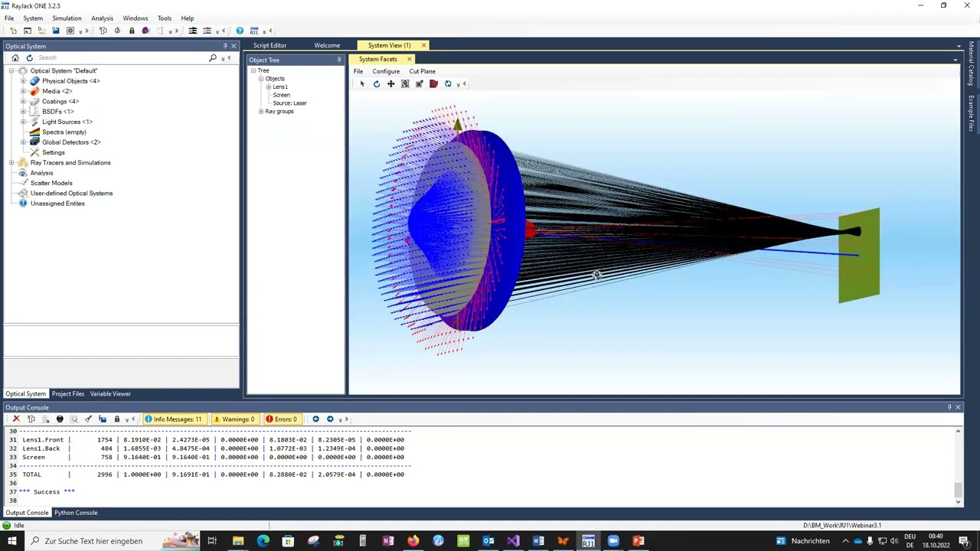Click the Optical System search field
The image size is (980, 551).
click(121, 57)
